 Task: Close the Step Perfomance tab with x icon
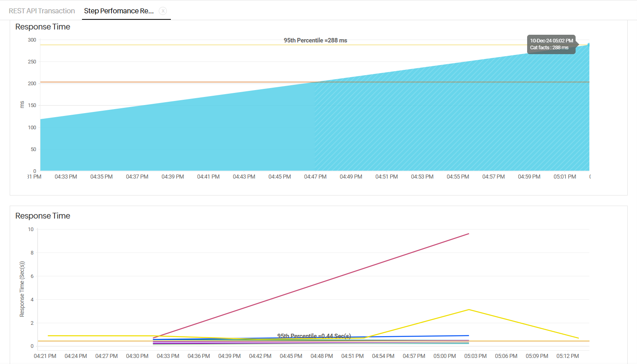[163, 11]
